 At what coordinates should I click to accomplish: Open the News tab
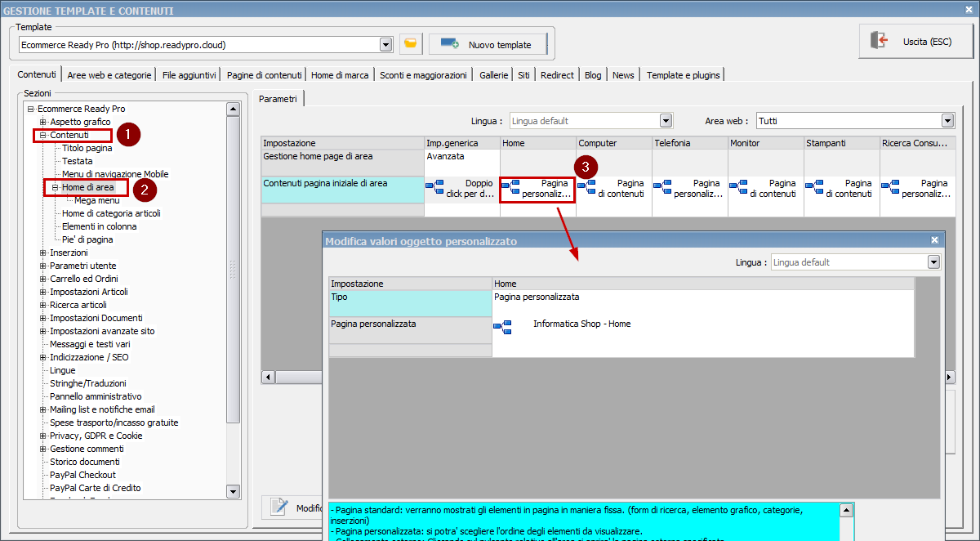coord(623,75)
